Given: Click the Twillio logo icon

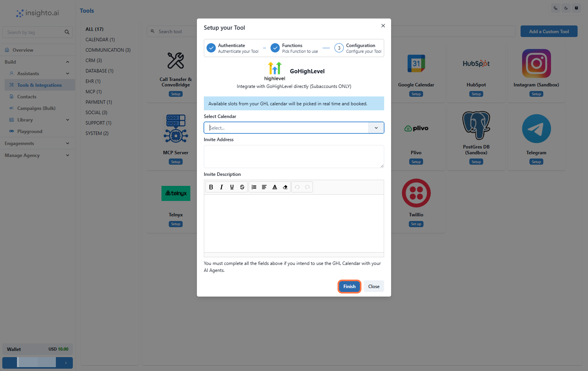Looking at the screenshot, I should [x=416, y=193].
